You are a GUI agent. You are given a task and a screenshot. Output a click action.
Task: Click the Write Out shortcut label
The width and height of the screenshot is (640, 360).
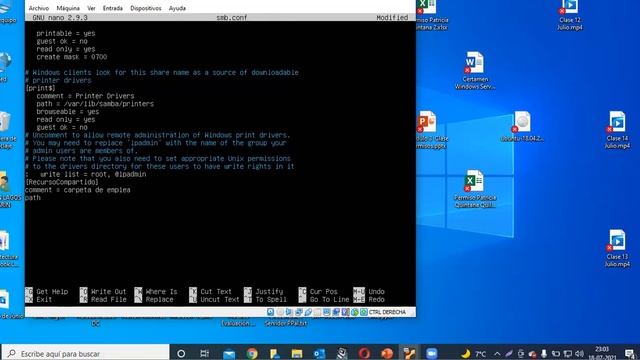coord(108,291)
